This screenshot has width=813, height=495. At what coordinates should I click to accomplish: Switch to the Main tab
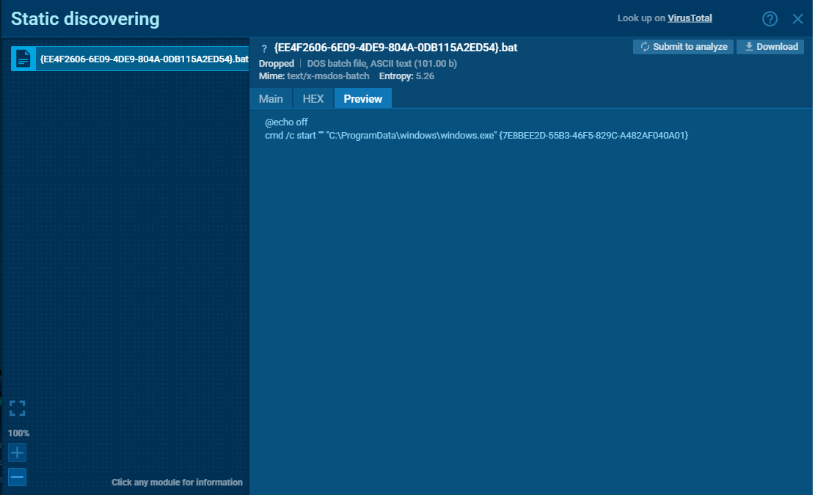(270, 98)
